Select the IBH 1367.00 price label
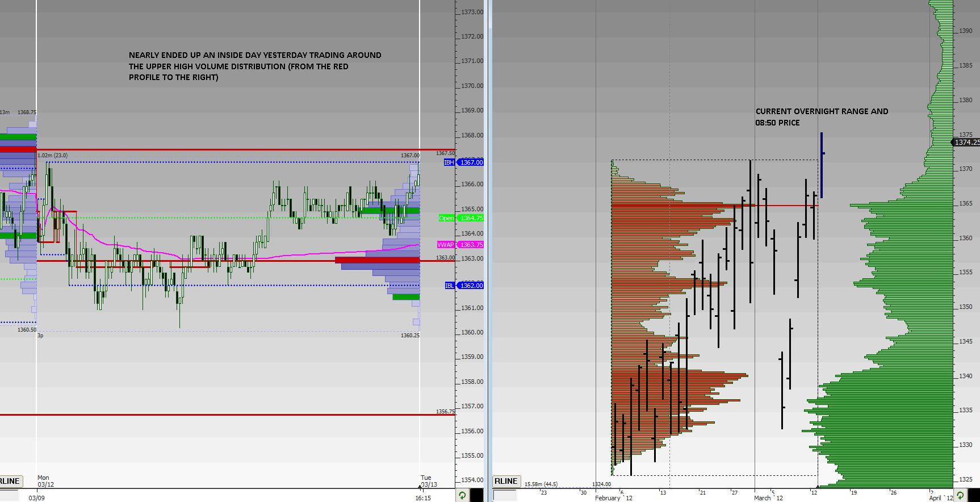This screenshot has width=980, height=502. (x=464, y=162)
